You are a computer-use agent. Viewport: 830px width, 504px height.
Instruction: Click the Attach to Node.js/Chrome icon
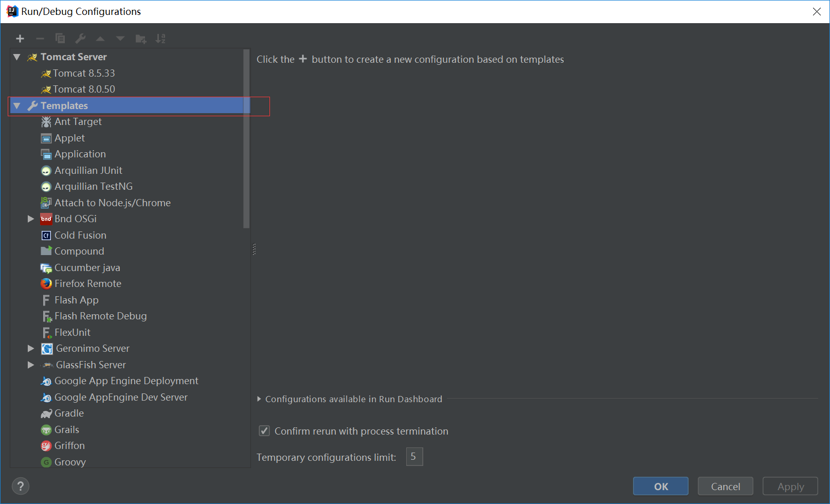46,203
